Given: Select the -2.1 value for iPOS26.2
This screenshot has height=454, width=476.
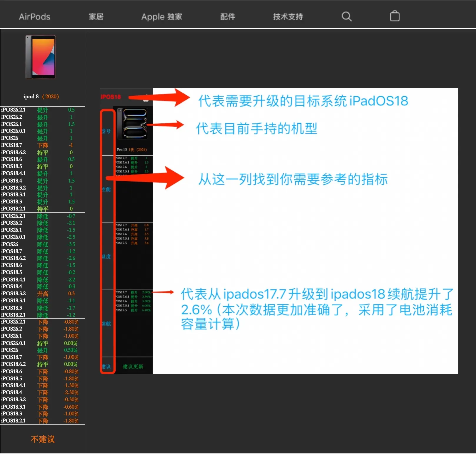Looking at the screenshot, I should [x=71, y=223].
